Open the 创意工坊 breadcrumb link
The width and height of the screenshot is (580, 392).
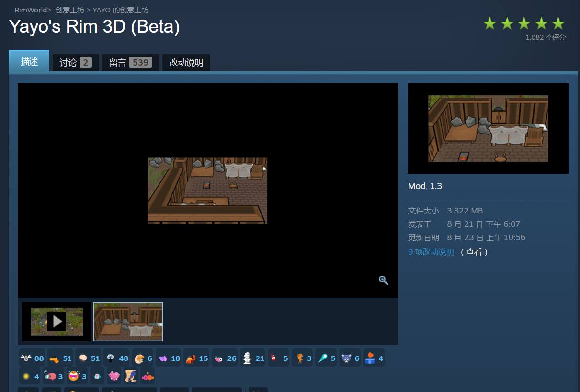[69, 10]
